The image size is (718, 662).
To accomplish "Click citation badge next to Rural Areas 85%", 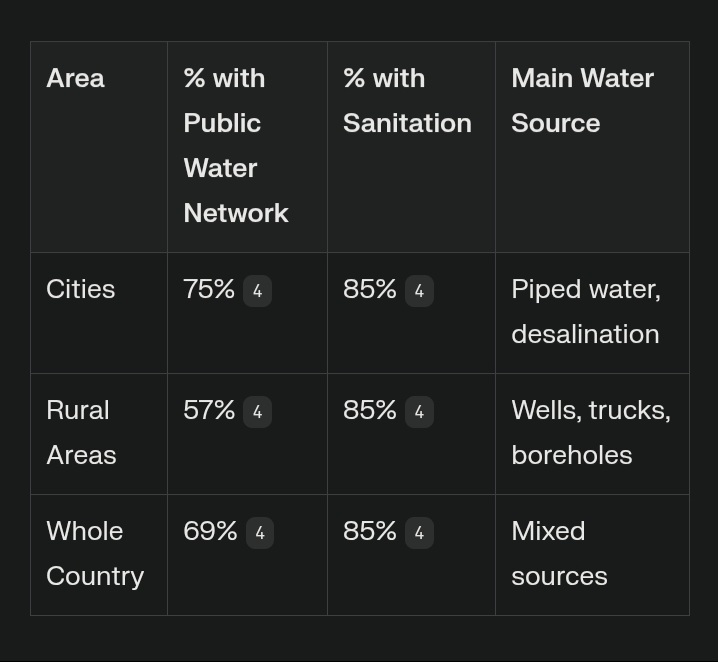I will point(419,412).
